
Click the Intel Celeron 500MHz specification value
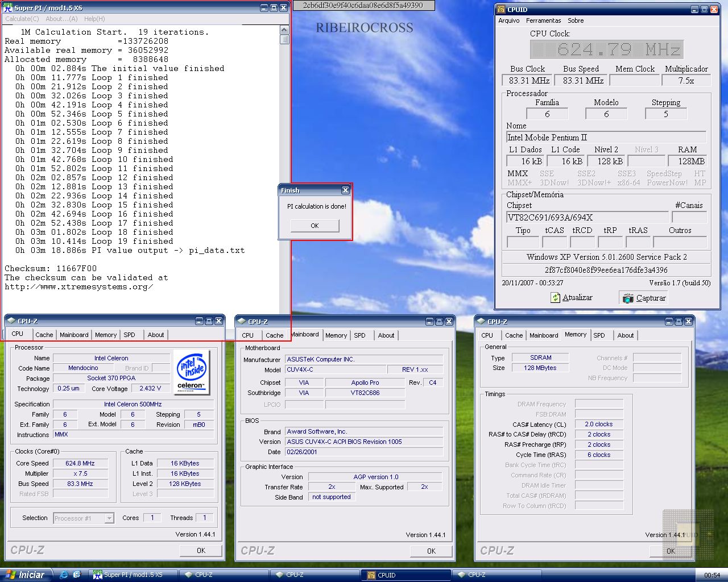tap(133, 404)
